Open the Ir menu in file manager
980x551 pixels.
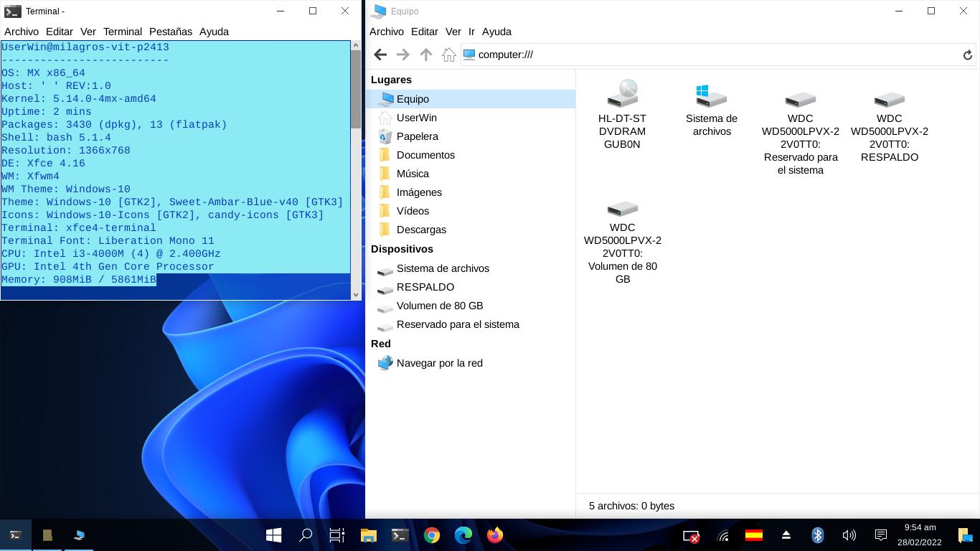click(x=471, y=32)
